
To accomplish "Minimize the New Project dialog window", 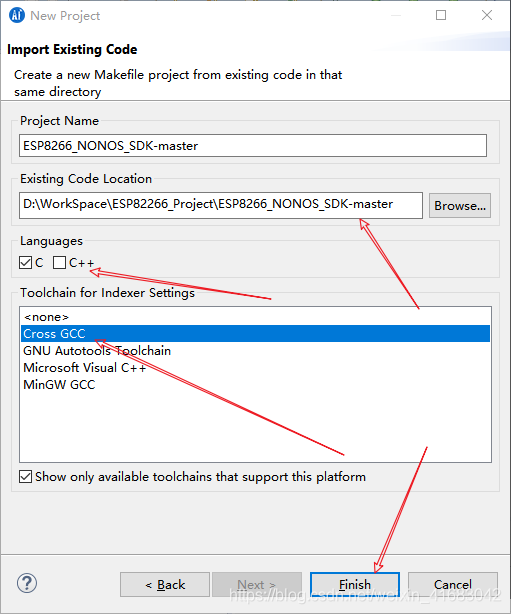I will 396,15.
